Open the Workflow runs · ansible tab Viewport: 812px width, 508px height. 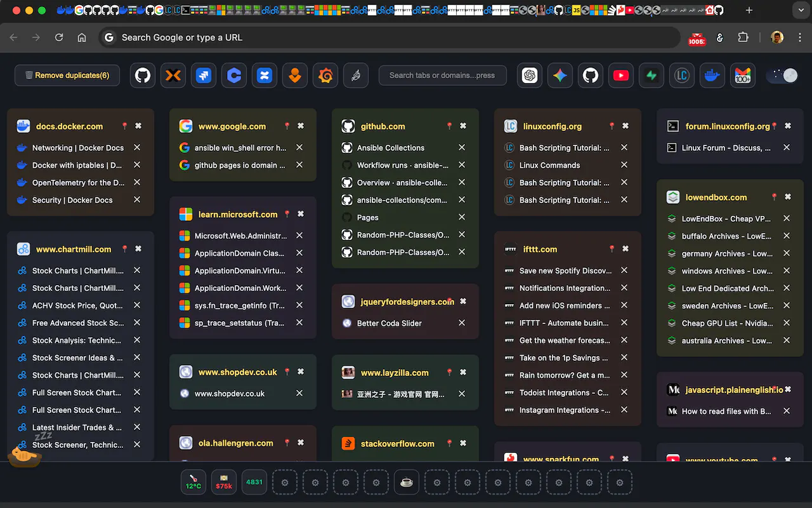click(402, 165)
